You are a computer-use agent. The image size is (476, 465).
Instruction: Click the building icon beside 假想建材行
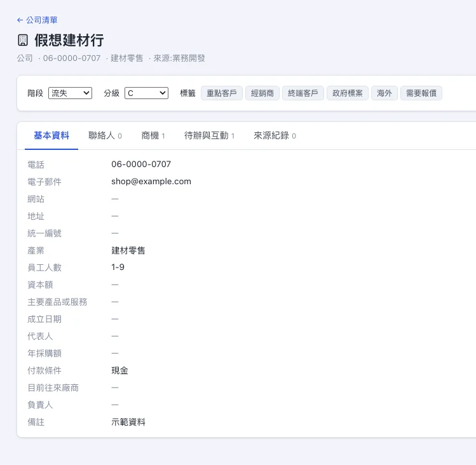[x=23, y=40]
